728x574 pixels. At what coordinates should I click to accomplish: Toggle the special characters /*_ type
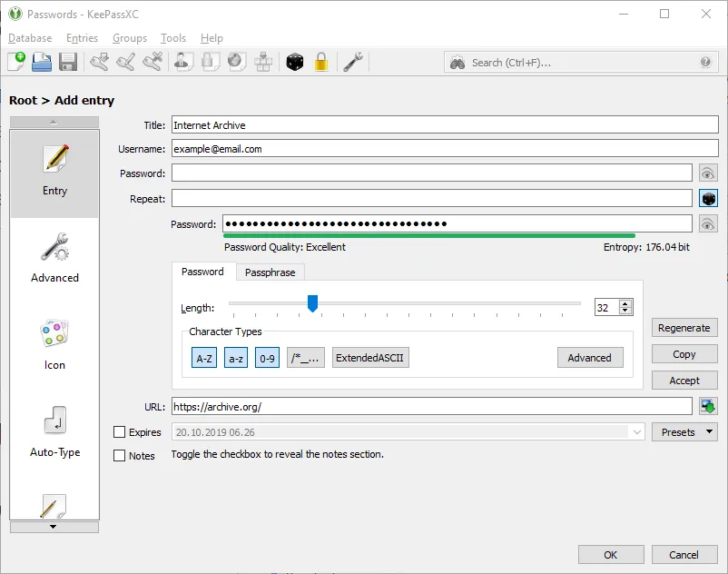pos(306,358)
